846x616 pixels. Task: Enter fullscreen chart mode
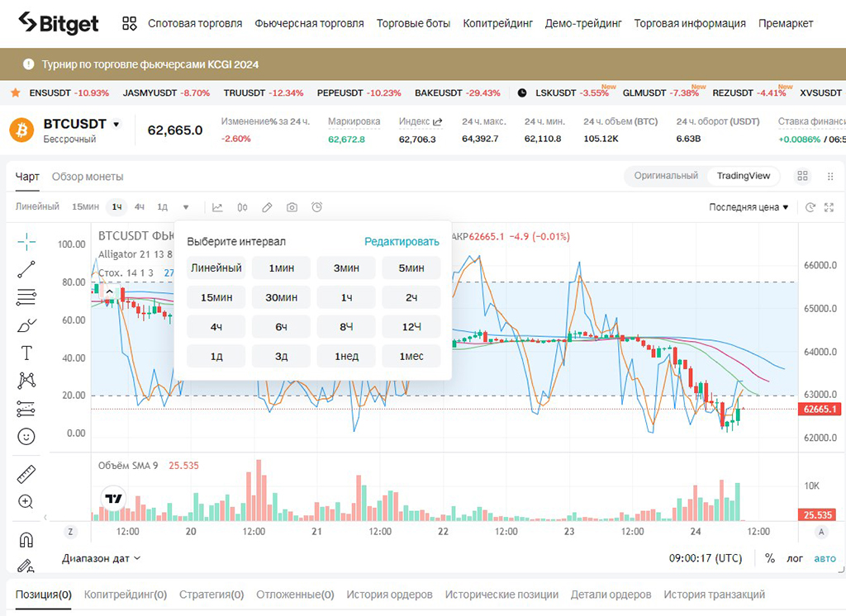[x=829, y=207]
